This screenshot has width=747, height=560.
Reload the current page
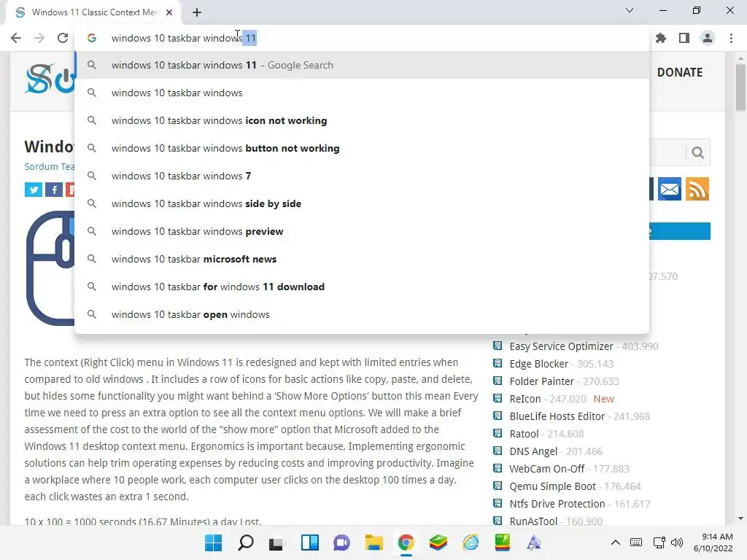[63, 38]
